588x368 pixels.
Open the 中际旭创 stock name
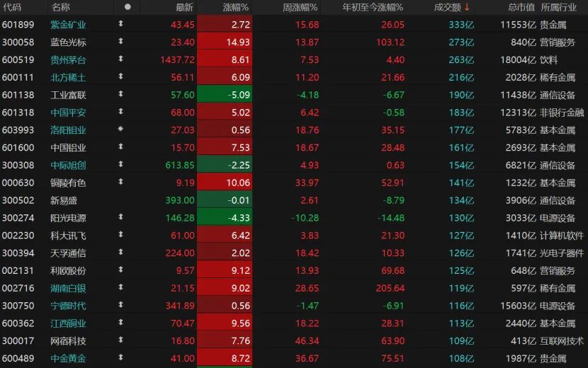coord(68,165)
